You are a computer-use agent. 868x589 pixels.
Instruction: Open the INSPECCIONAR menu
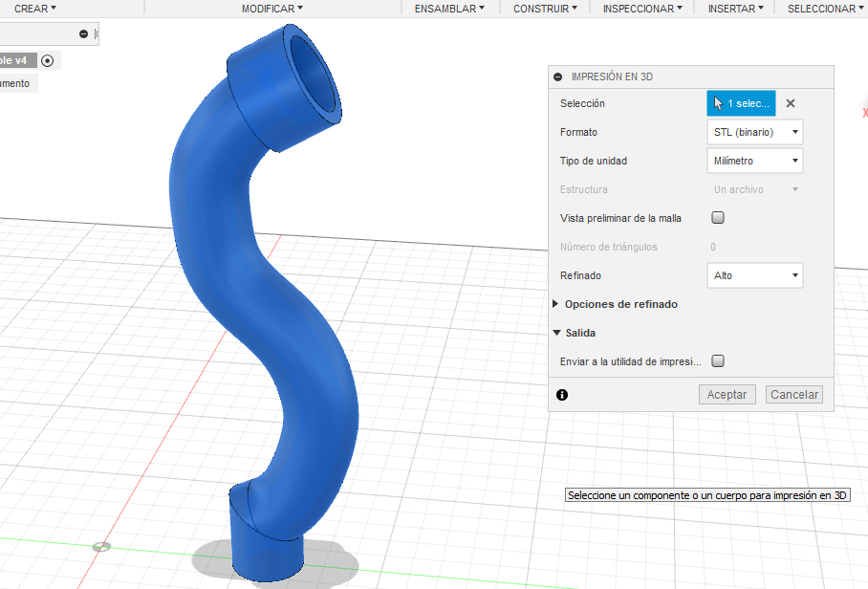point(642,9)
